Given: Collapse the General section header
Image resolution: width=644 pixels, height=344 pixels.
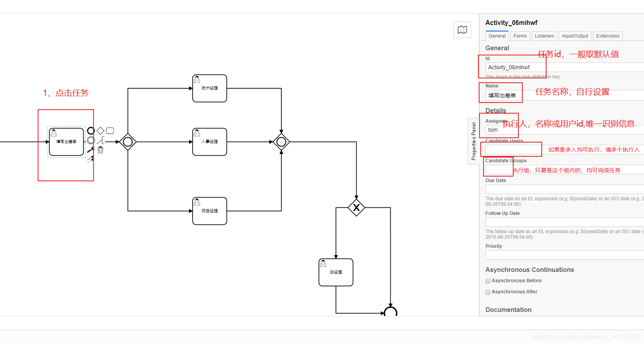Looking at the screenshot, I should click(x=497, y=48).
